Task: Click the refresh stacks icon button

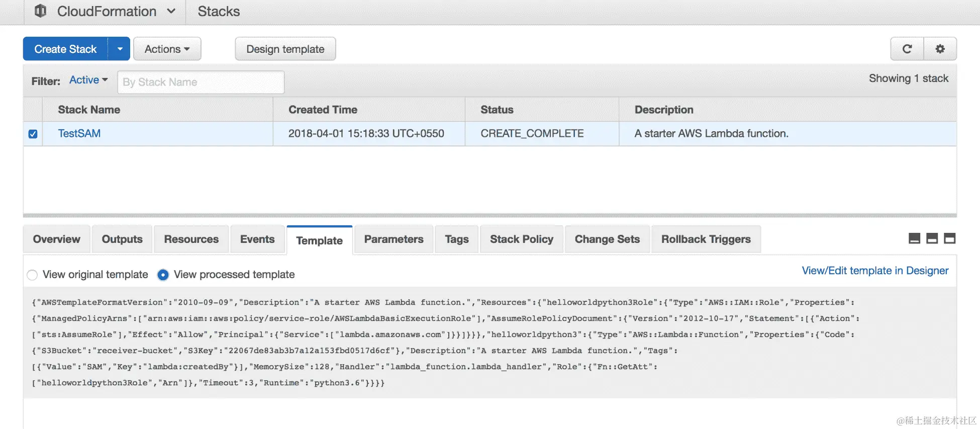Action: pos(907,49)
